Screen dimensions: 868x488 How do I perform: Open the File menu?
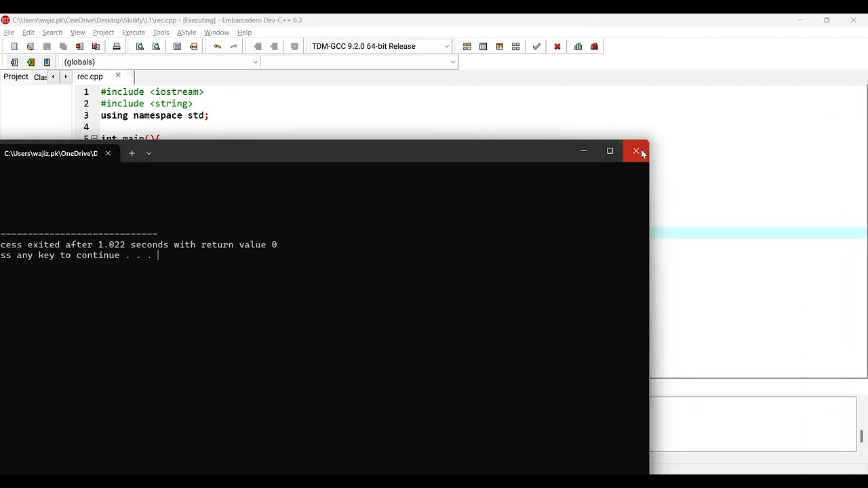coord(9,33)
